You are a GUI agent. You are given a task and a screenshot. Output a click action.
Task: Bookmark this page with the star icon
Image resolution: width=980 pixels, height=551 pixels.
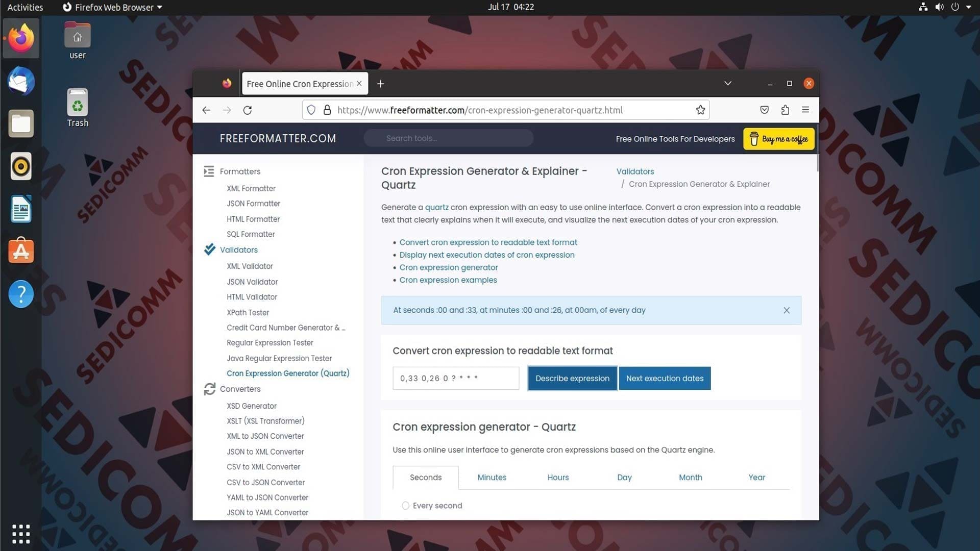[x=700, y=110]
